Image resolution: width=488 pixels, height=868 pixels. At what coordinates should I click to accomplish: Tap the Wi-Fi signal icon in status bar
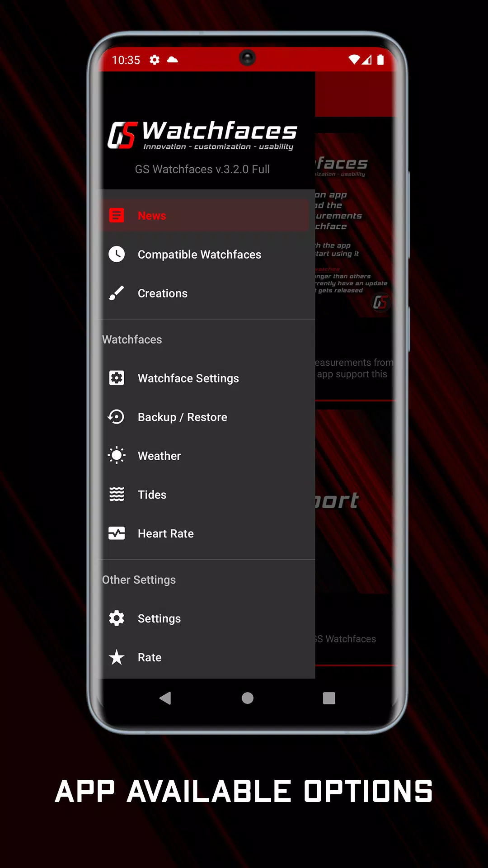click(354, 60)
